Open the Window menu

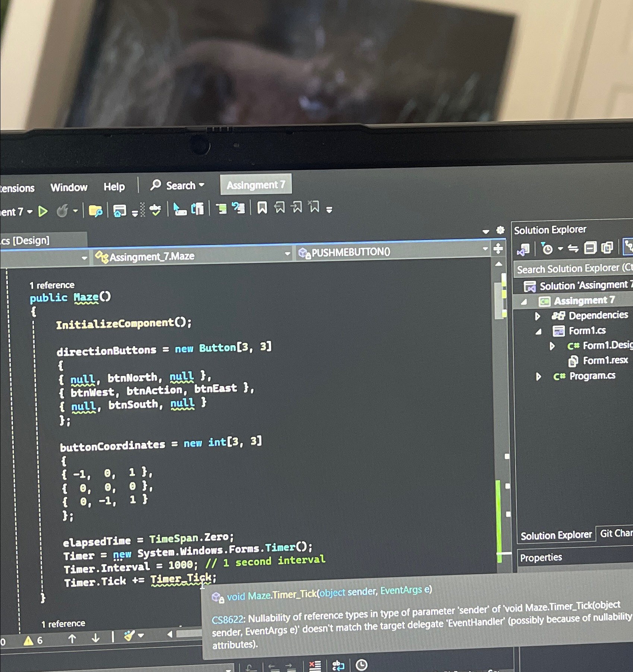69,187
